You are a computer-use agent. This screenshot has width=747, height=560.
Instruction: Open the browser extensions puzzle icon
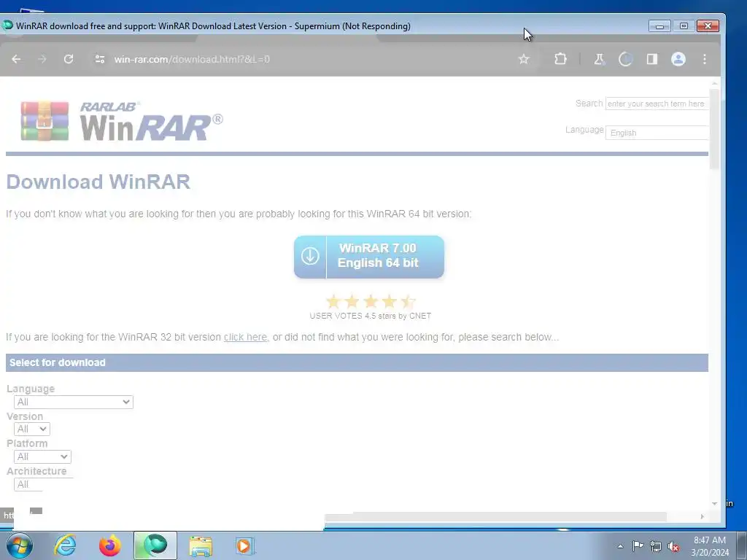pos(560,59)
